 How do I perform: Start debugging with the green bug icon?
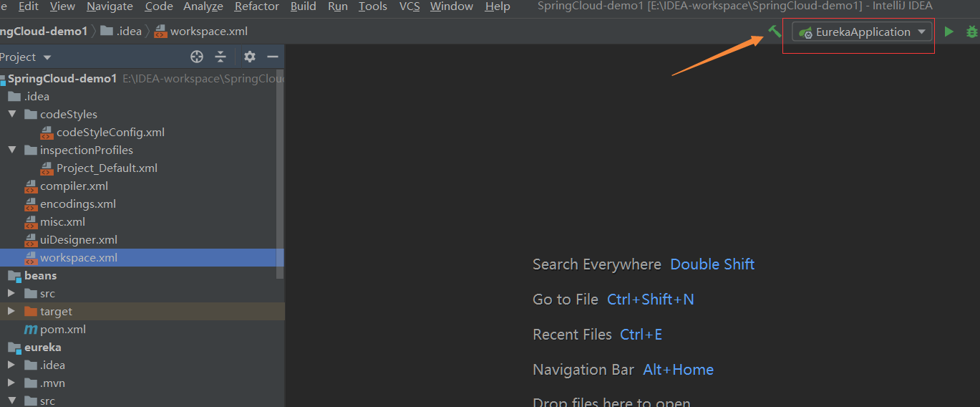point(971,32)
